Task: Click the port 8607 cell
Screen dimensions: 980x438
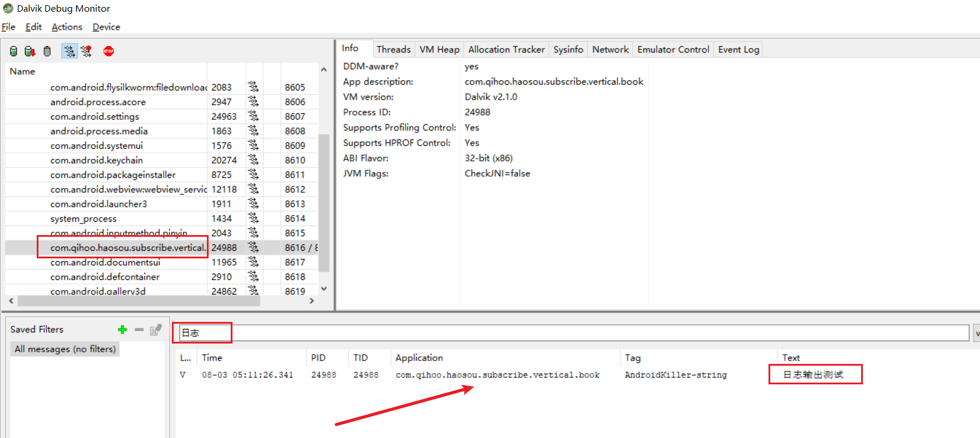Action: 295,116
